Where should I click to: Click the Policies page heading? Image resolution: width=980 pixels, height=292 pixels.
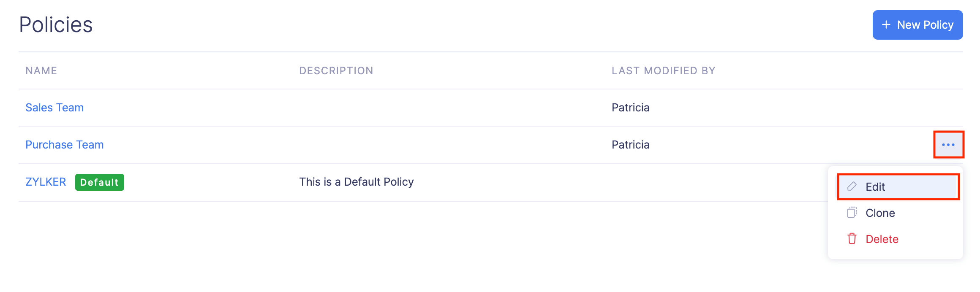56,24
